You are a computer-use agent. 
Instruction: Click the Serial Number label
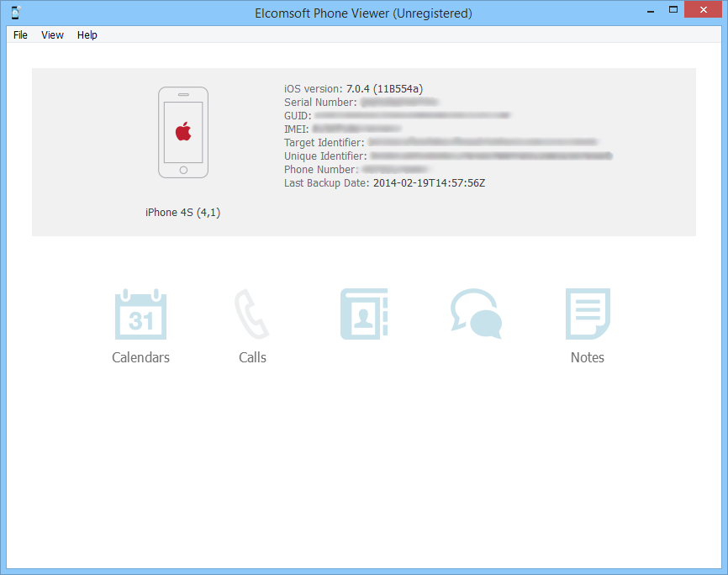pyautogui.click(x=320, y=103)
